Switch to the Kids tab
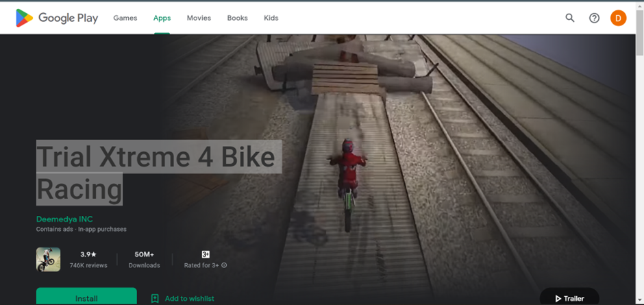644x305 pixels. coord(271,18)
